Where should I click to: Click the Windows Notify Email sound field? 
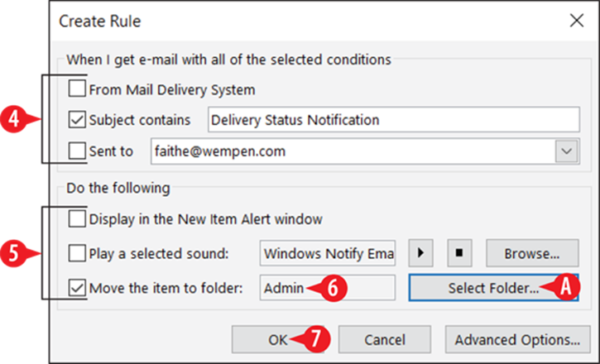point(328,253)
